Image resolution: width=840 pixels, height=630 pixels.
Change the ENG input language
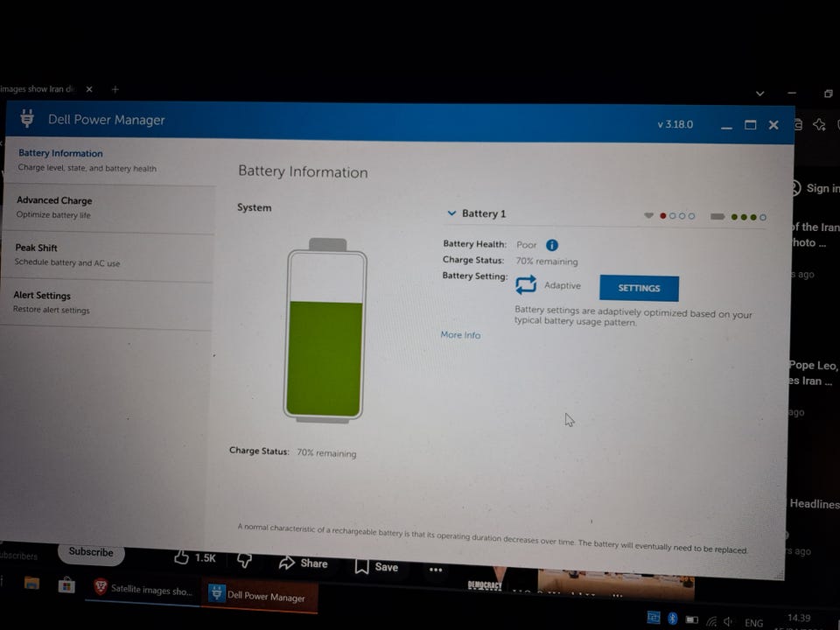coord(753,623)
